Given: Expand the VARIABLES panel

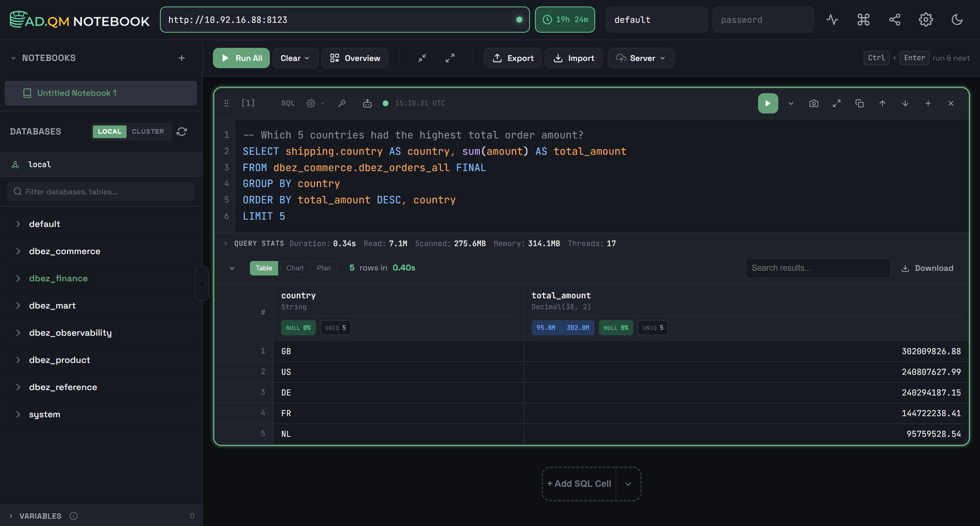Looking at the screenshot, I should click(11, 516).
